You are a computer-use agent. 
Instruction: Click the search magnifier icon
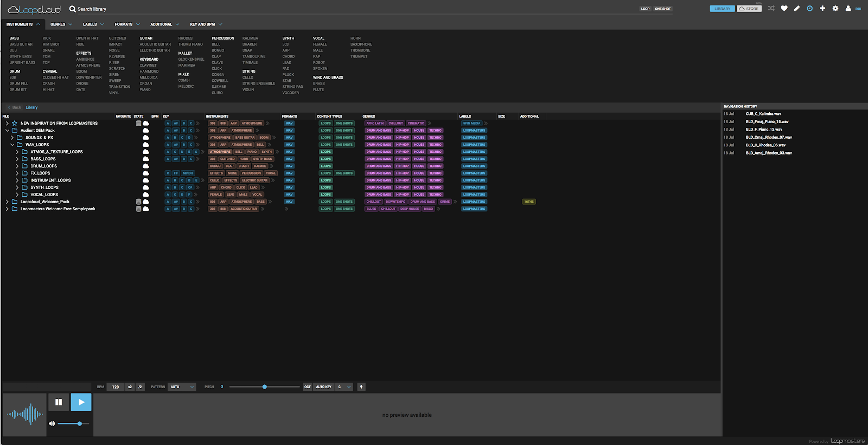coord(72,9)
